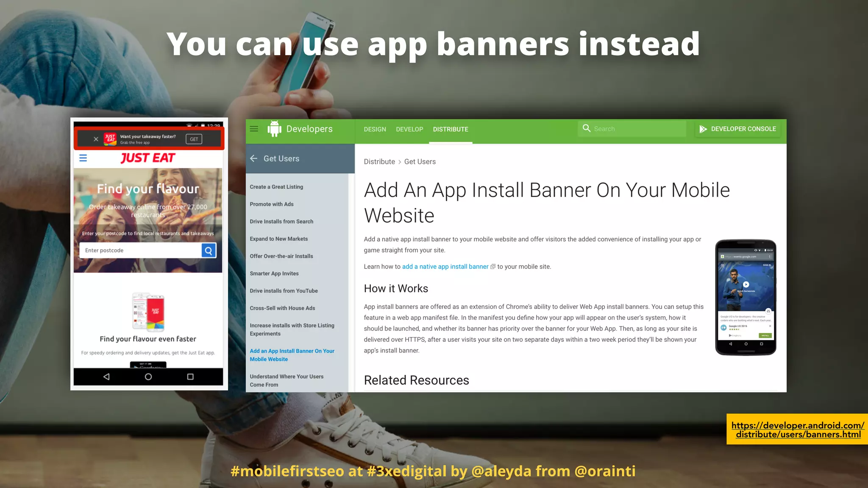Switch to the DESIGN tab
The image size is (868, 488).
tap(375, 129)
